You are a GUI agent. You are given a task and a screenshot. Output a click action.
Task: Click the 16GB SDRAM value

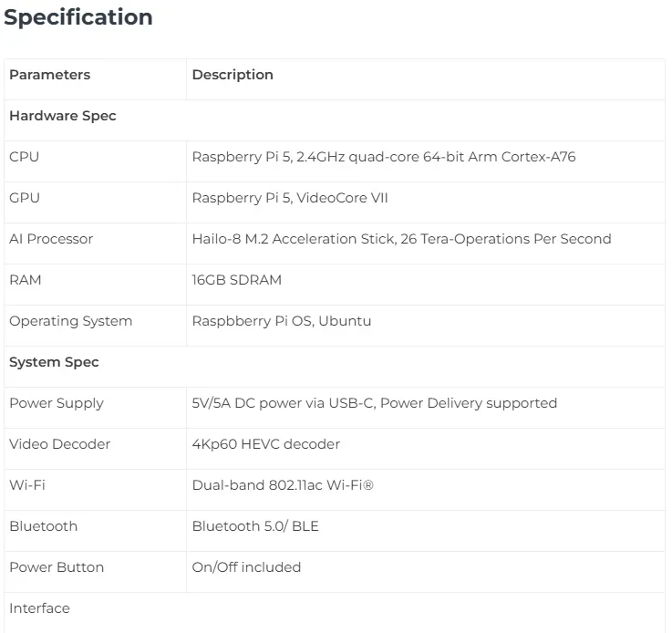click(x=236, y=280)
